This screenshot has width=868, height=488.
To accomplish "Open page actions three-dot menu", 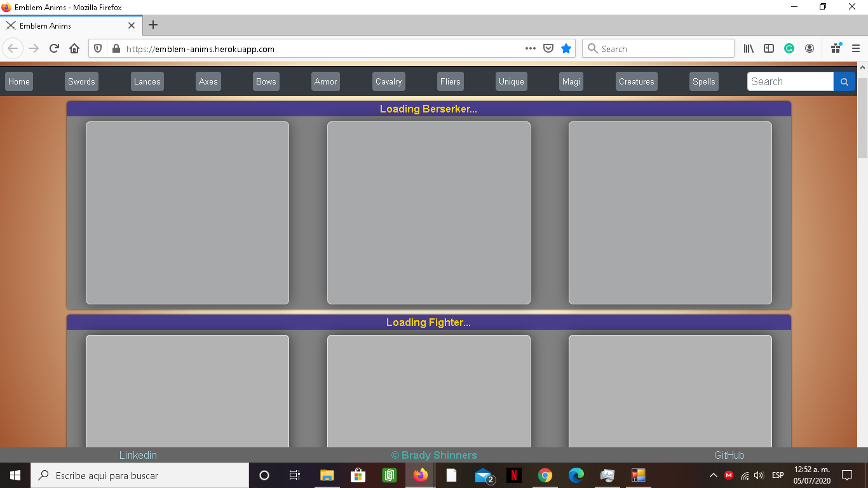I will pos(530,49).
